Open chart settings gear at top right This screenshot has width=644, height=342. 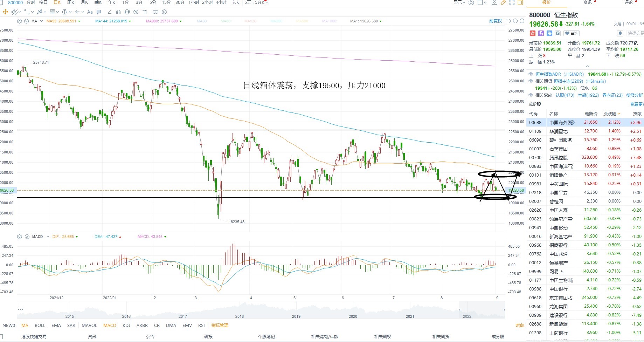[471, 2]
